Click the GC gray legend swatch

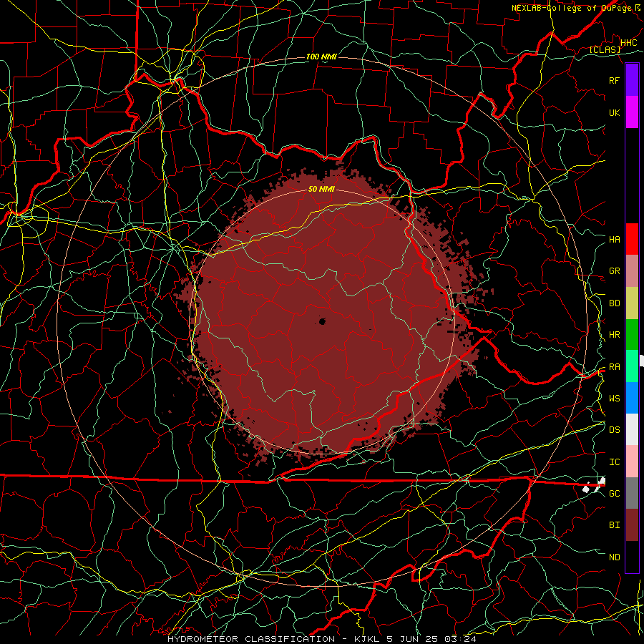coord(632,493)
